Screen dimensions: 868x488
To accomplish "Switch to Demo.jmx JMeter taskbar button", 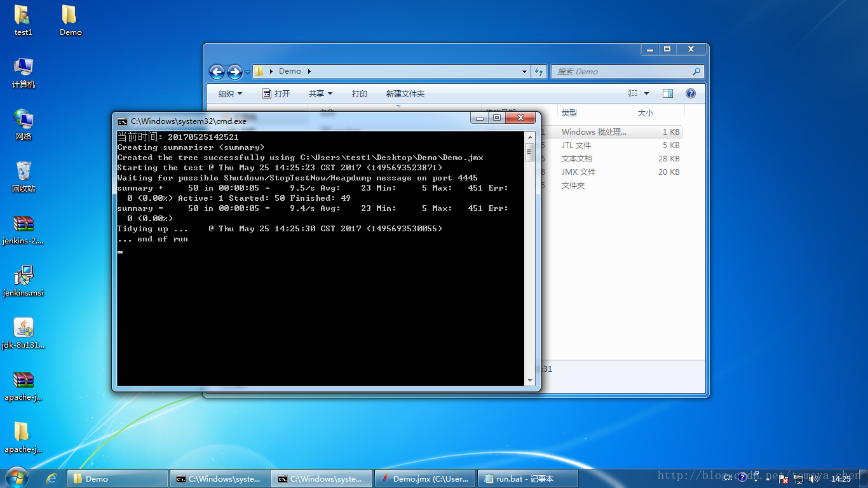I will coord(425,478).
